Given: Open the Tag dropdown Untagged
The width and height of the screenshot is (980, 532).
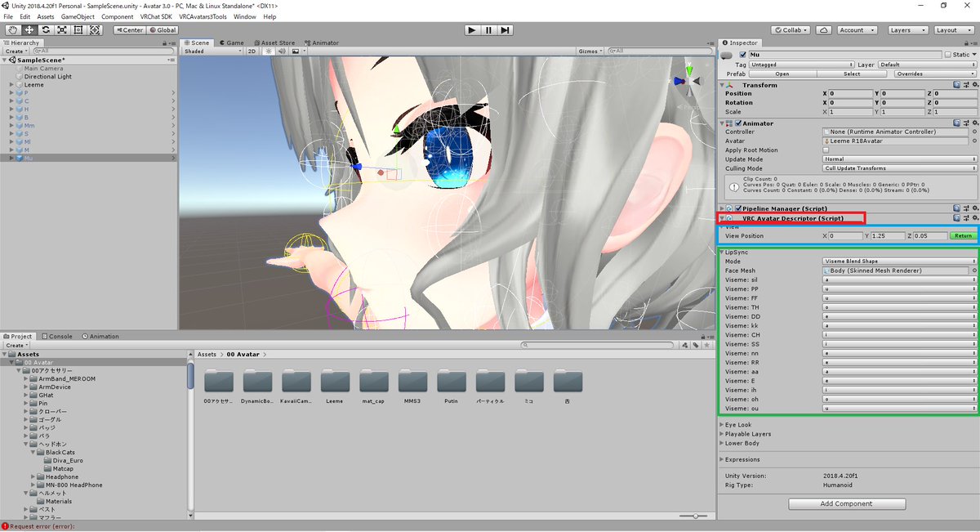Looking at the screenshot, I should point(800,65).
